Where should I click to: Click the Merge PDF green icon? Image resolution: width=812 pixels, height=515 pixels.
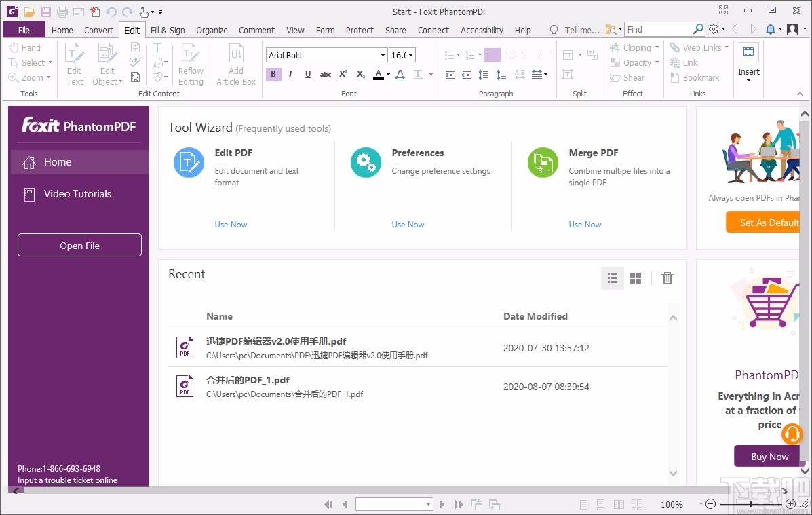[x=543, y=163]
